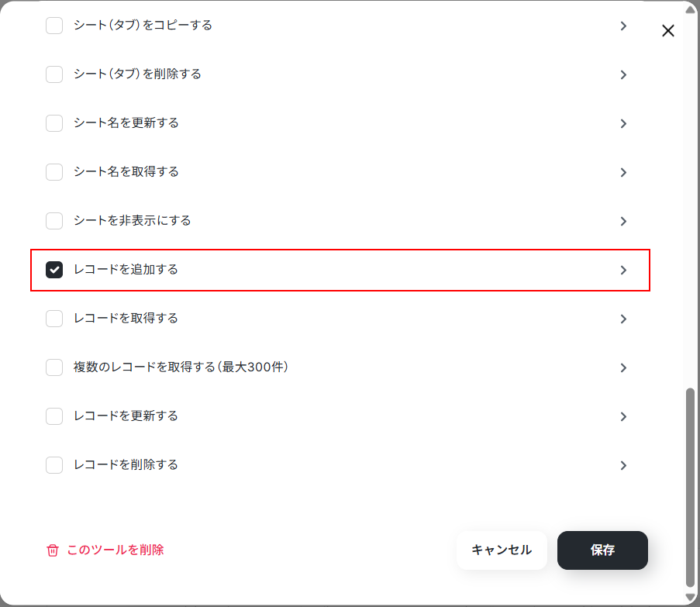Expand the レコードを追加する chevron arrow
The image size is (700, 607).
coord(624,270)
